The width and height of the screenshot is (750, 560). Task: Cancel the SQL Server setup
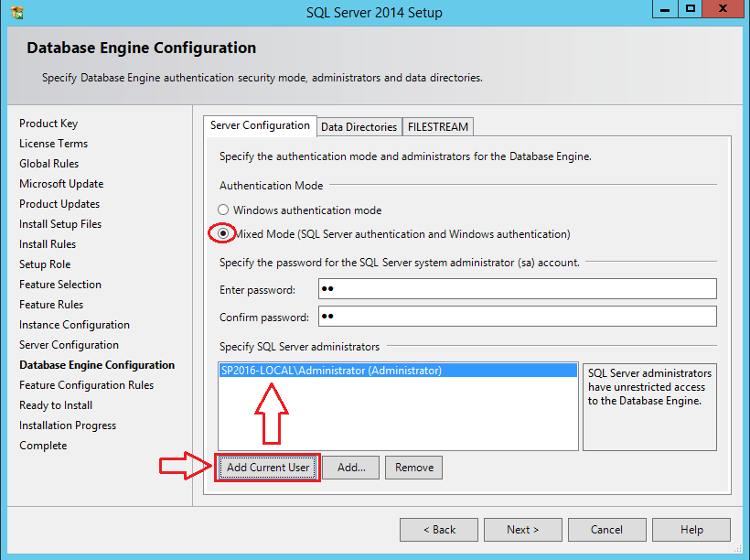click(607, 530)
